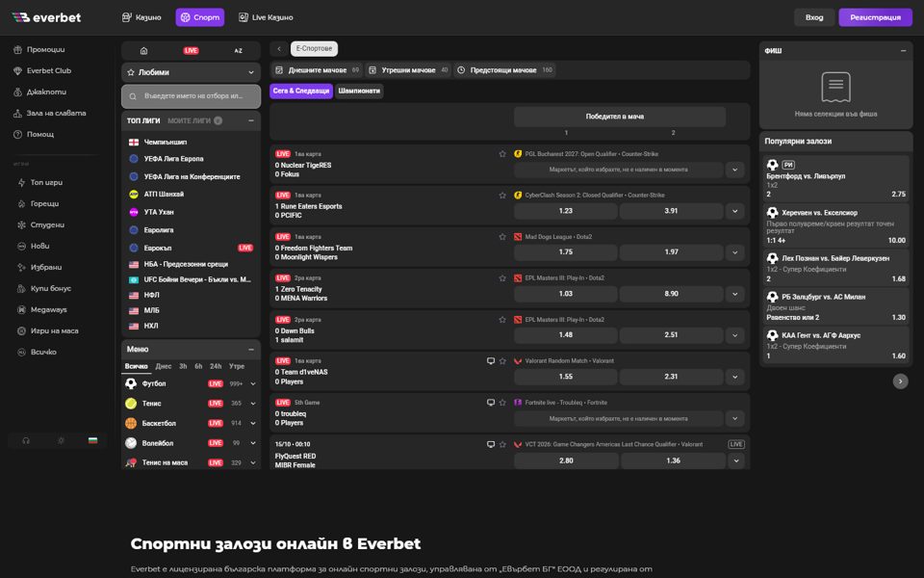Open Промоции in the sidebar

pos(45,49)
